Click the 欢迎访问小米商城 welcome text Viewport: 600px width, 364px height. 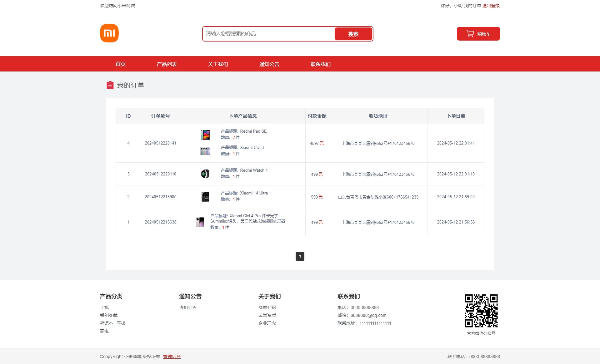117,6
